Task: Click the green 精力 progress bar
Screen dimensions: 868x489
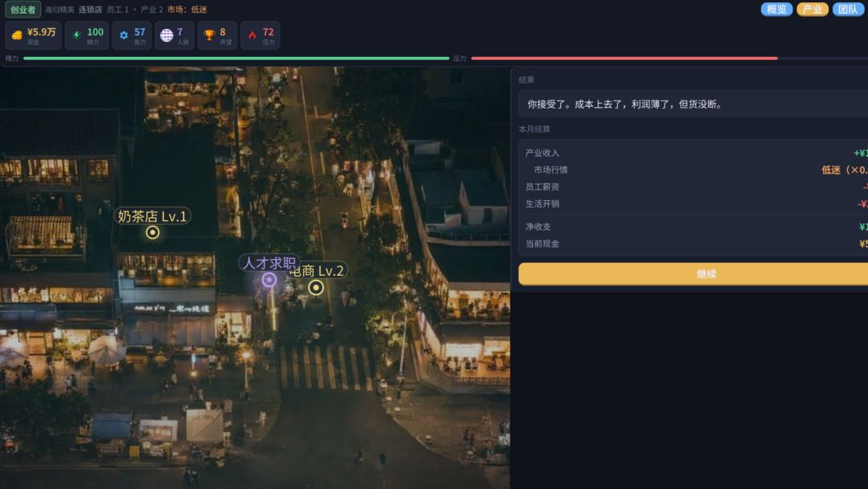Action: pos(236,58)
